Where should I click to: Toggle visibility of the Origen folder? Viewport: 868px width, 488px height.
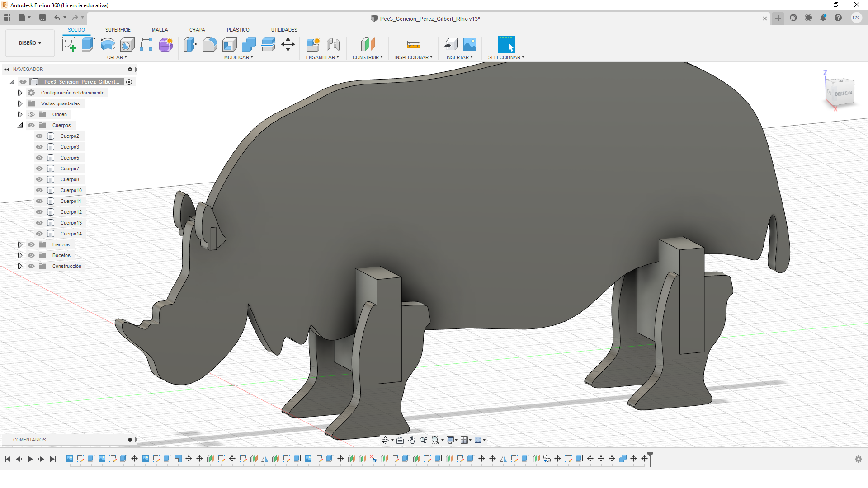point(31,114)
